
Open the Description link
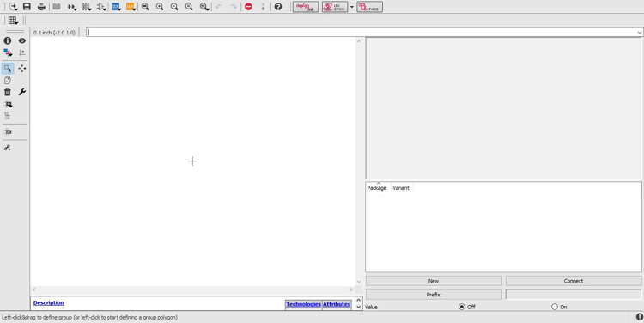[x=48, y=303]
